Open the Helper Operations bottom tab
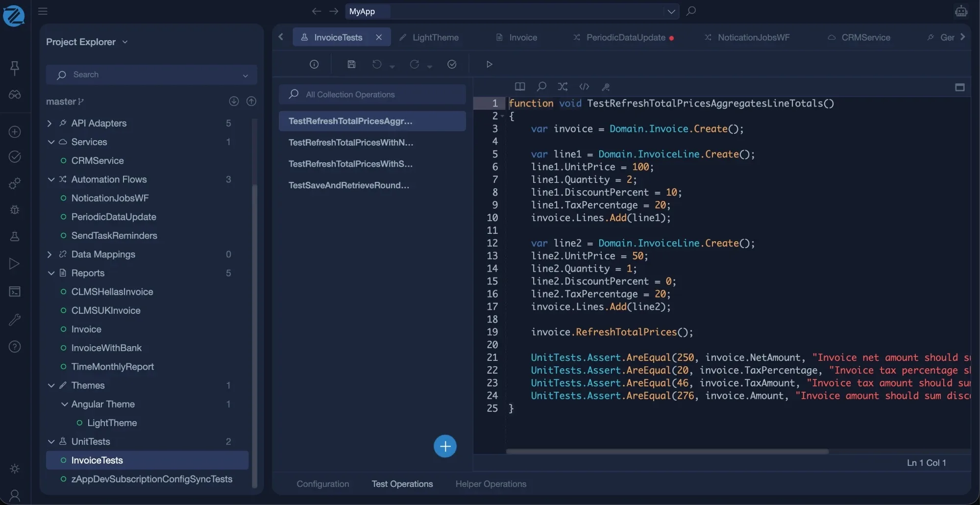 point(491,484)
